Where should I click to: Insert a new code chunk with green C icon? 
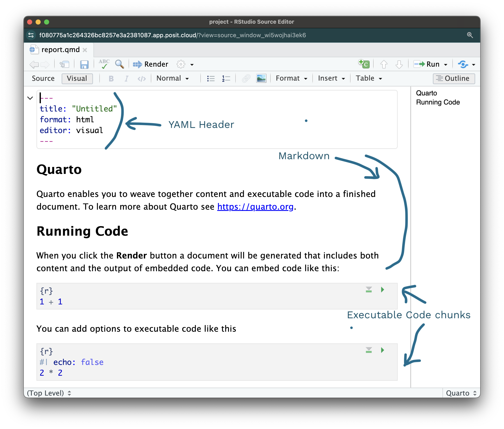coord(364,64)
